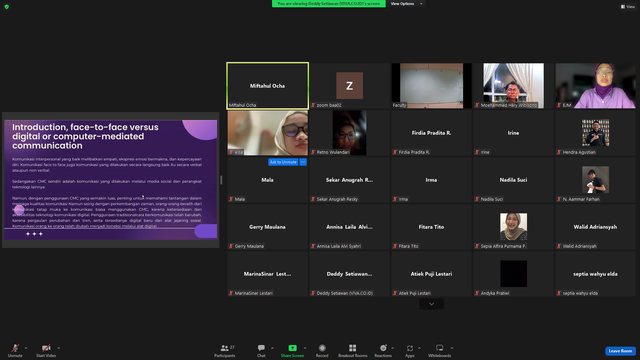Image resolution: width=640 pixels, height=360 pixels.
Task: Select Mala participant tile
Action: (268, 180)
